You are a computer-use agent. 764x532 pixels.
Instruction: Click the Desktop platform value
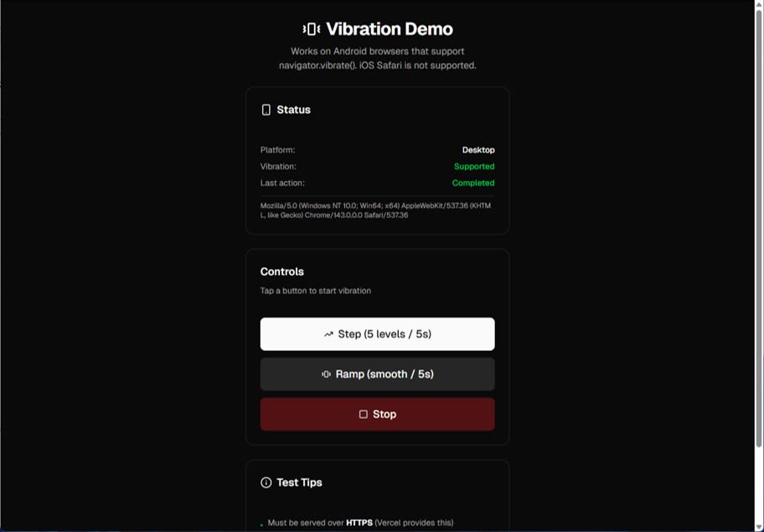478,149
